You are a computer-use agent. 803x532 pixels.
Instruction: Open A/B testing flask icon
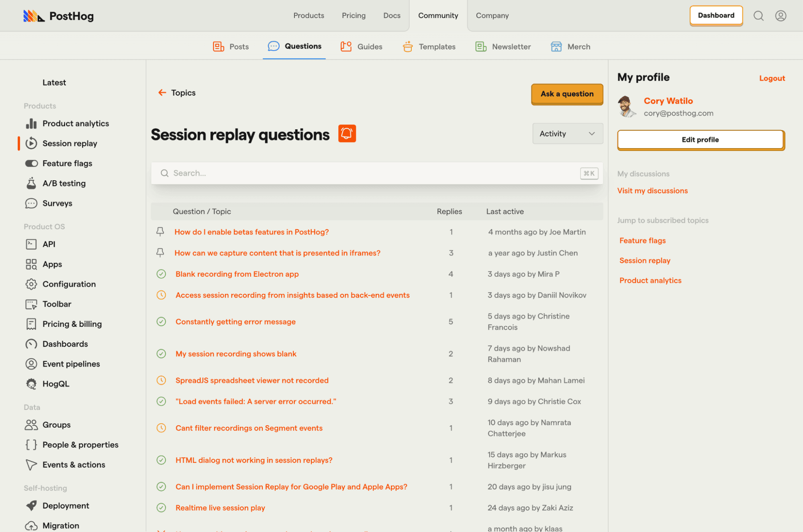coord(31,183)
